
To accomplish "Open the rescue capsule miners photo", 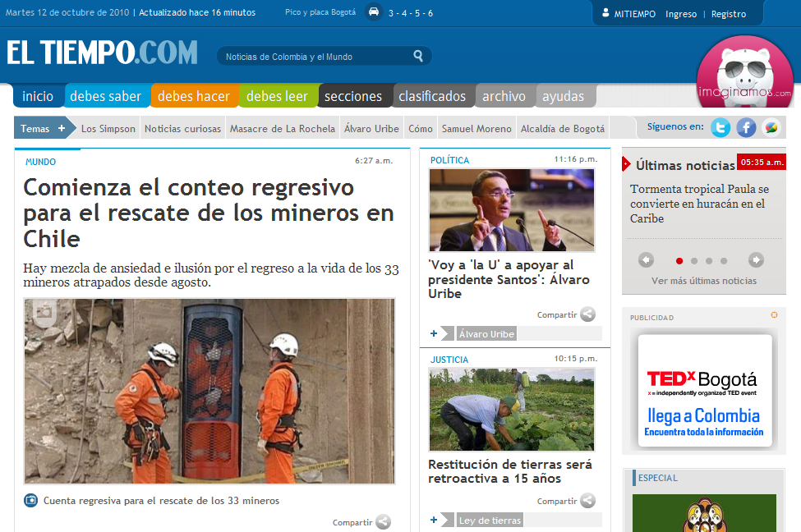I will click(x=209, y=391).
